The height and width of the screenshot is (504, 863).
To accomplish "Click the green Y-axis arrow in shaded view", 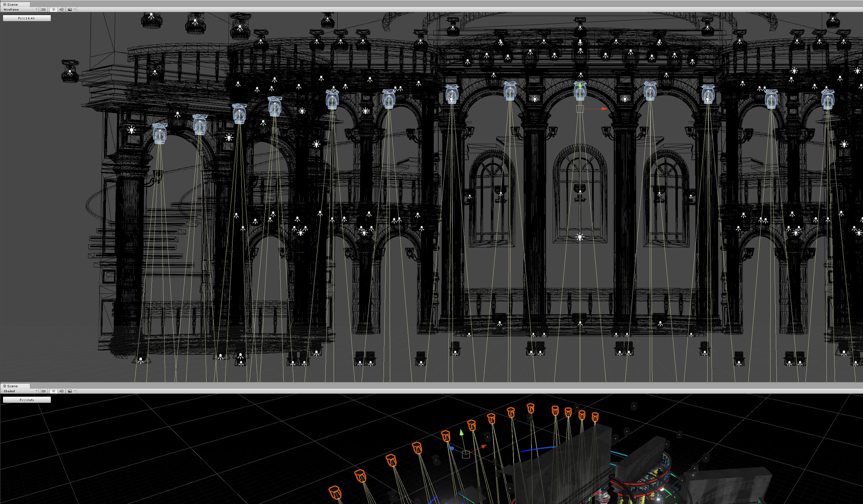I will [x=462, y=433].
